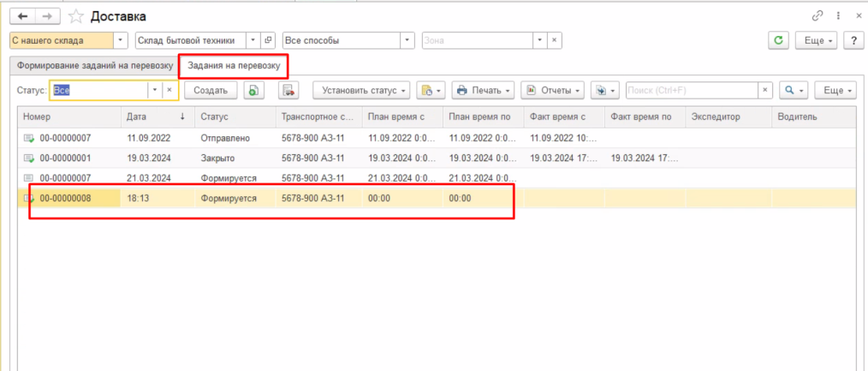Image resolution: width=868 pixels, height=371 pixels.
Task: Open help with the question mark button
Action: [852, 40]
